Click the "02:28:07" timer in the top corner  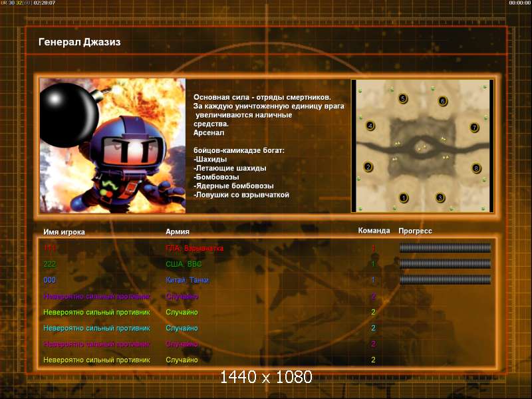point(45,3)
